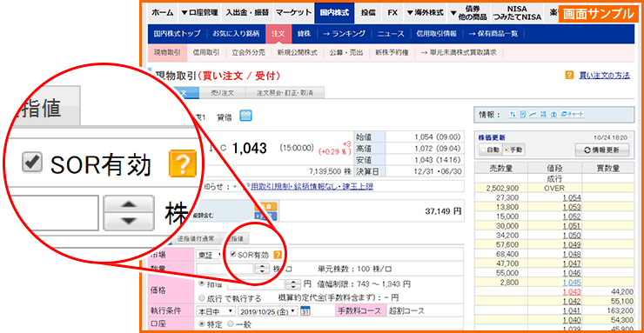Open the FX tab
644x333 pixels.
pos(392,12)
